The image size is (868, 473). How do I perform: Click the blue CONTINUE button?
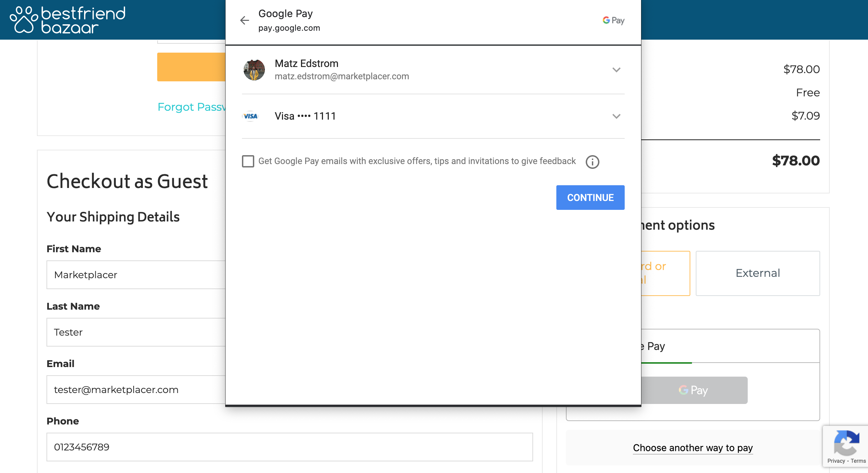click(590, 198)
